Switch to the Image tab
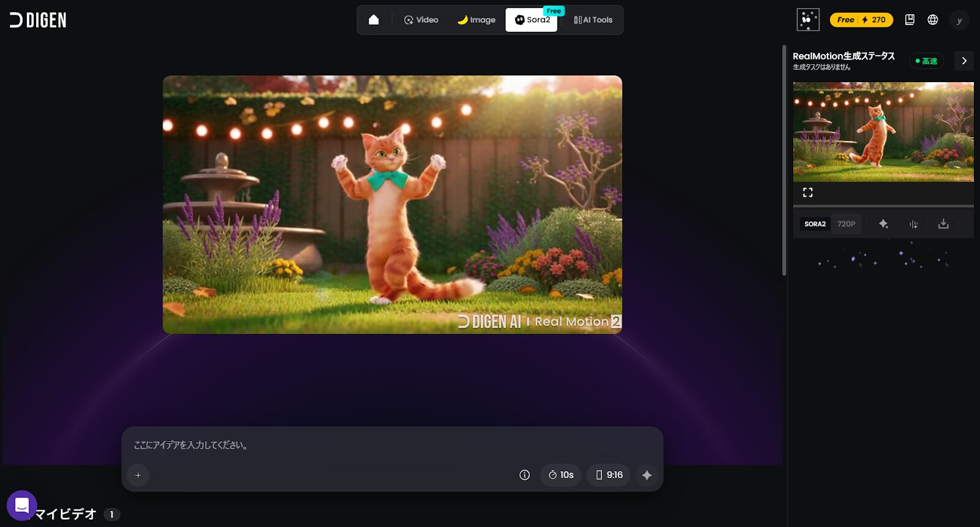Viewport: 980px width, 527px height. tap(477, 20)
